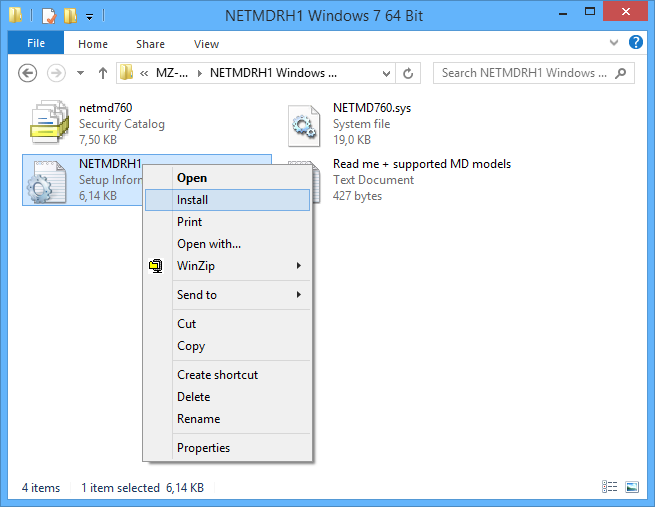Click the Back navigation arrow
Screen dimensions: 655x507
(28, 73)
